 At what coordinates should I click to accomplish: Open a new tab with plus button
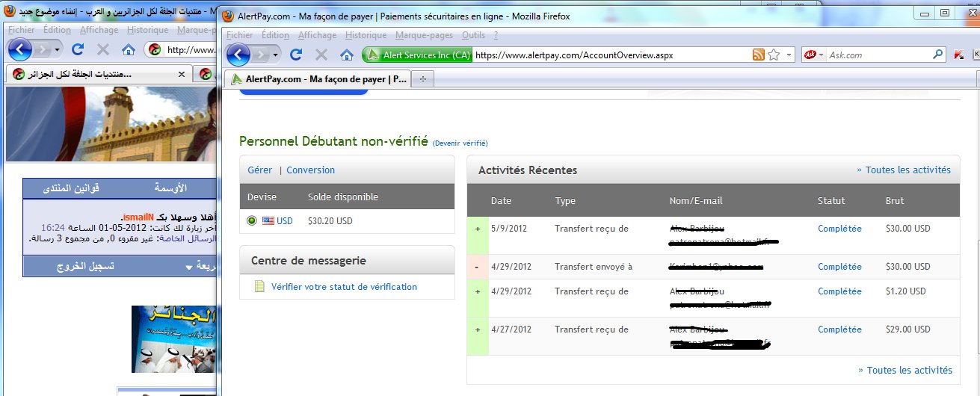coord(424,78)
